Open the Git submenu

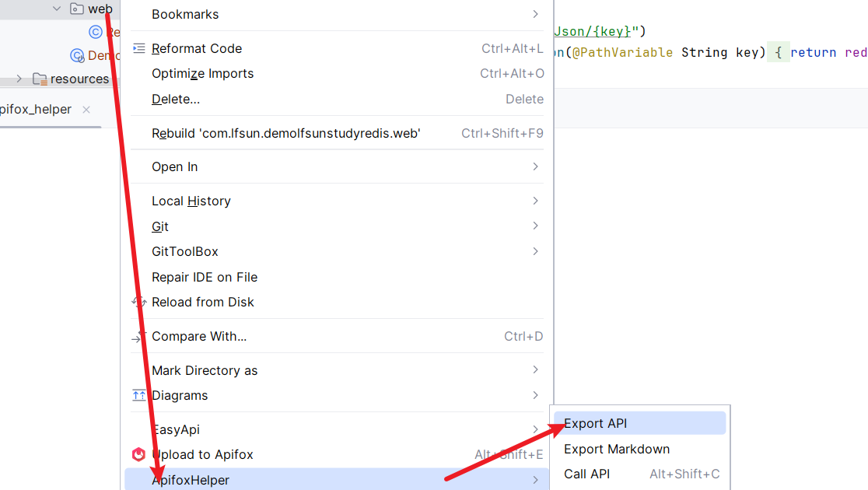click(x=160, y=226)
